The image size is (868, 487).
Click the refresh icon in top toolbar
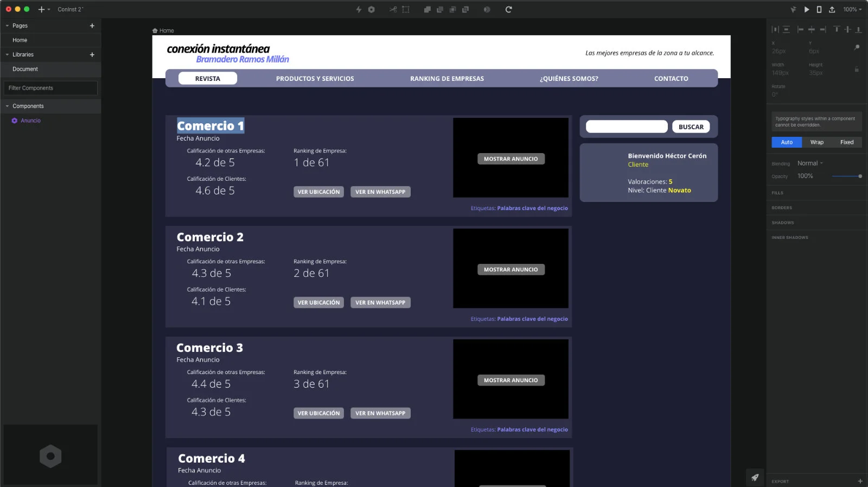(508, 9)
